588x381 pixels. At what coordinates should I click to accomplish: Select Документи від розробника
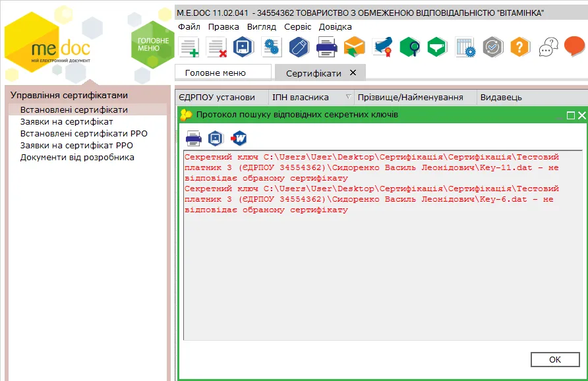pos(88,158)
